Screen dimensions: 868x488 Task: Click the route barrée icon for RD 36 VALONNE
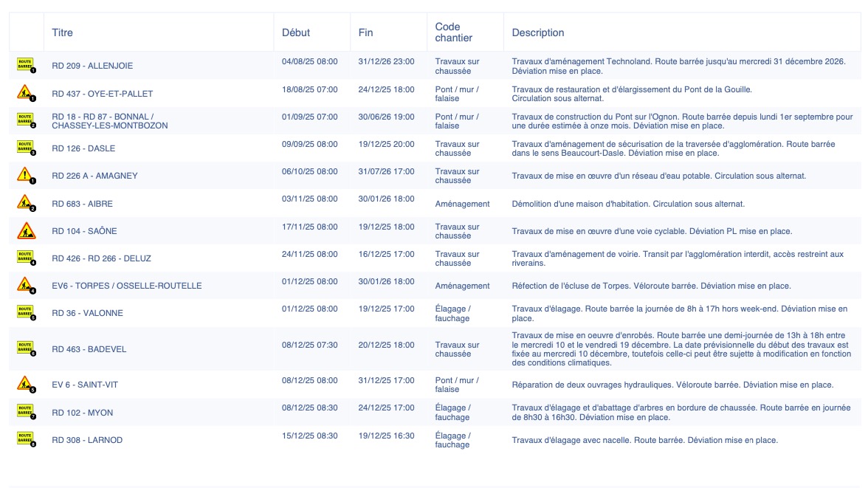tap(26, 312)
